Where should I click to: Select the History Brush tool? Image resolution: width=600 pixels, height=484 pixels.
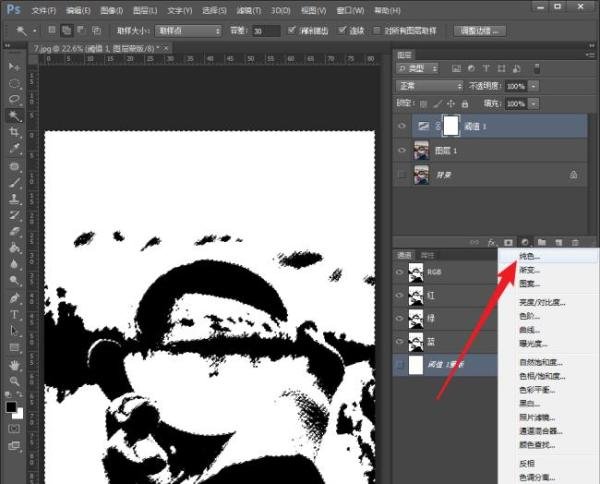[14, 215]
